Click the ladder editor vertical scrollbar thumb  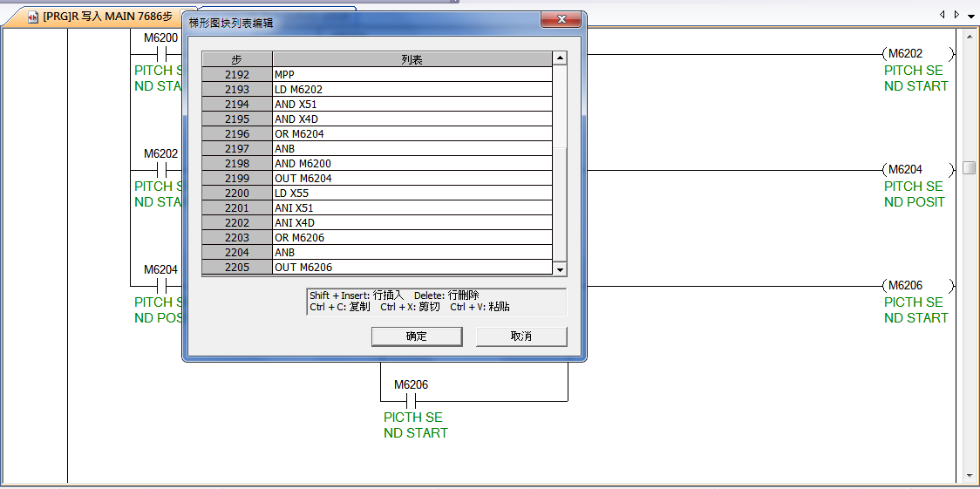(x=969, y=168)
